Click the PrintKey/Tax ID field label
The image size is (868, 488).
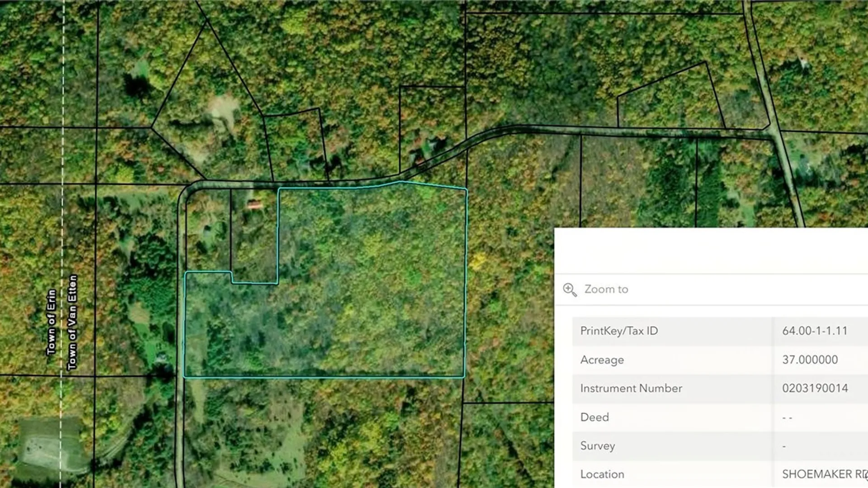(618, 331)
